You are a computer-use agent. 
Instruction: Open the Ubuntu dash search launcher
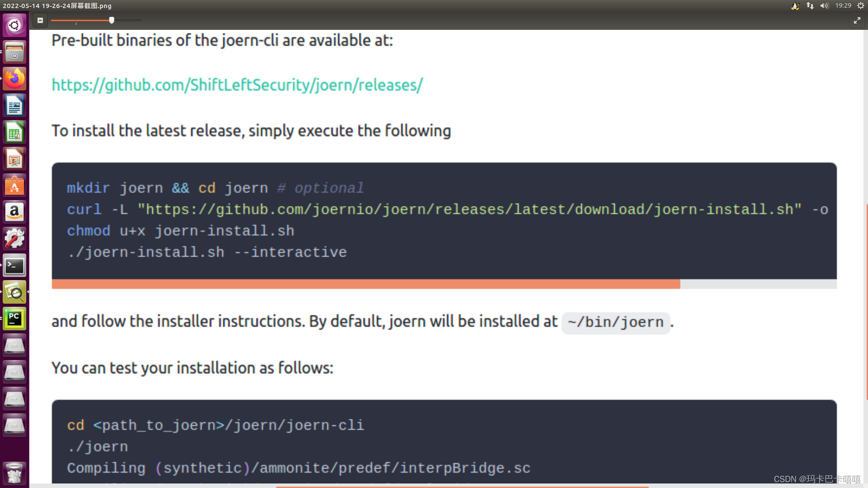coord(14,25)
